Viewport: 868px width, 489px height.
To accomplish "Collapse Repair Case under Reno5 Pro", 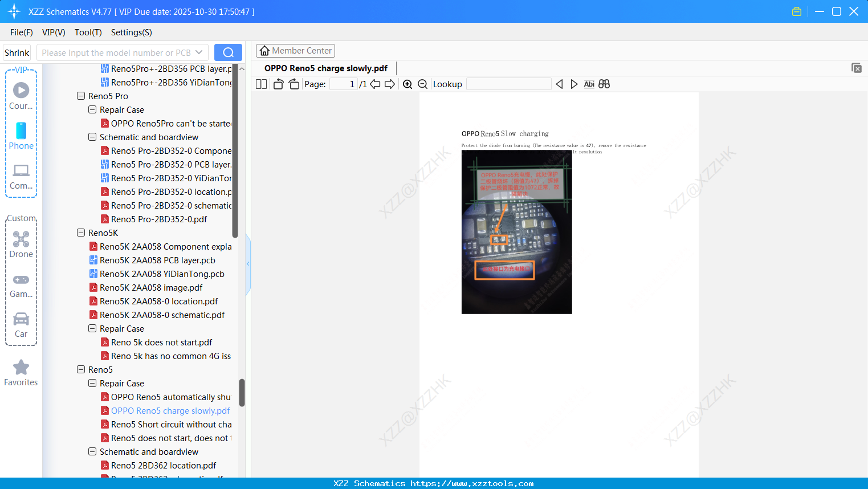I will coord(92,109).
